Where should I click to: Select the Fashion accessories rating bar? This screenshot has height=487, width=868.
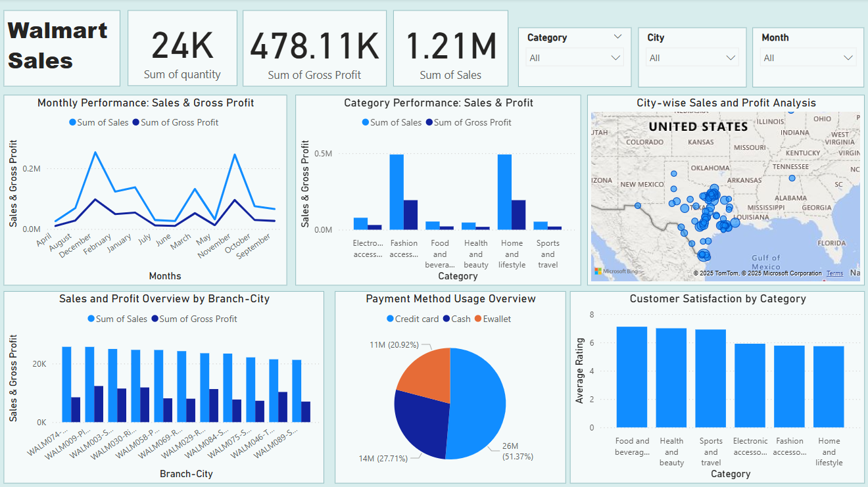click(x=789, y=386)
